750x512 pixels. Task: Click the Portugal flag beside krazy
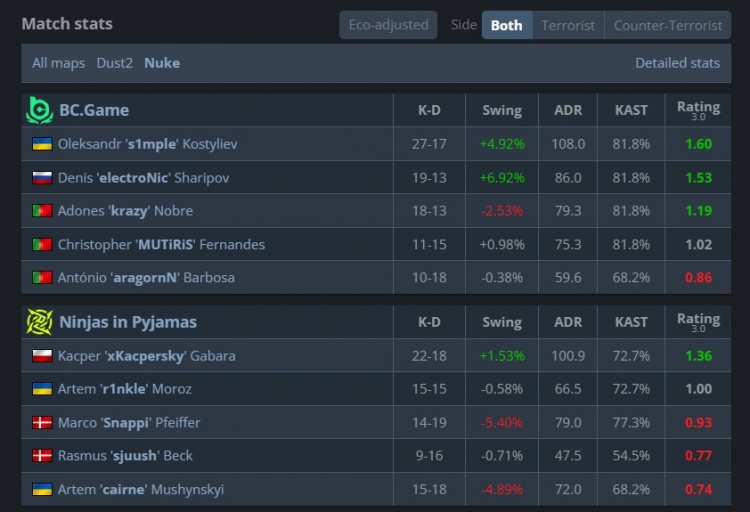click(x=42, y=211)
